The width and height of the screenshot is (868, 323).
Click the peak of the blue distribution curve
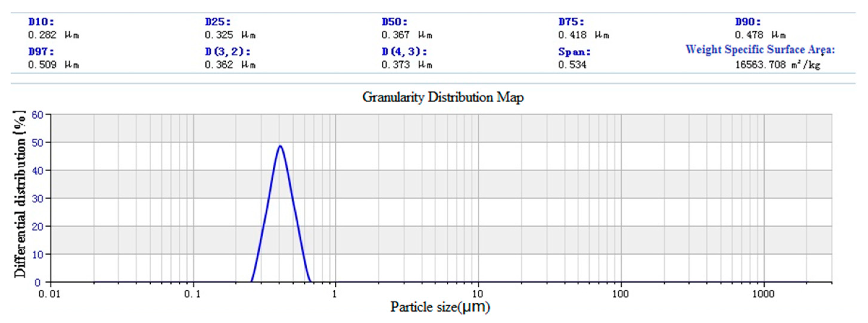pos(280,146)
